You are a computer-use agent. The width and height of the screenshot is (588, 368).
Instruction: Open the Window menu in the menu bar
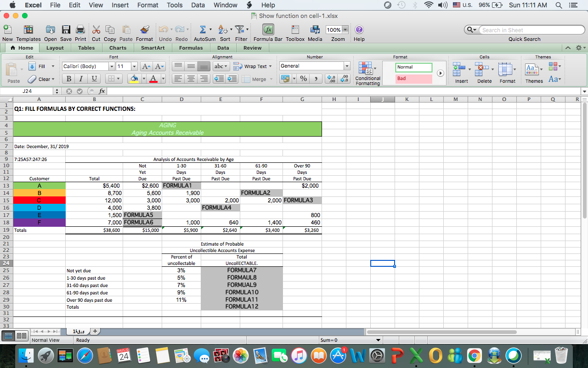click(226, 5)
